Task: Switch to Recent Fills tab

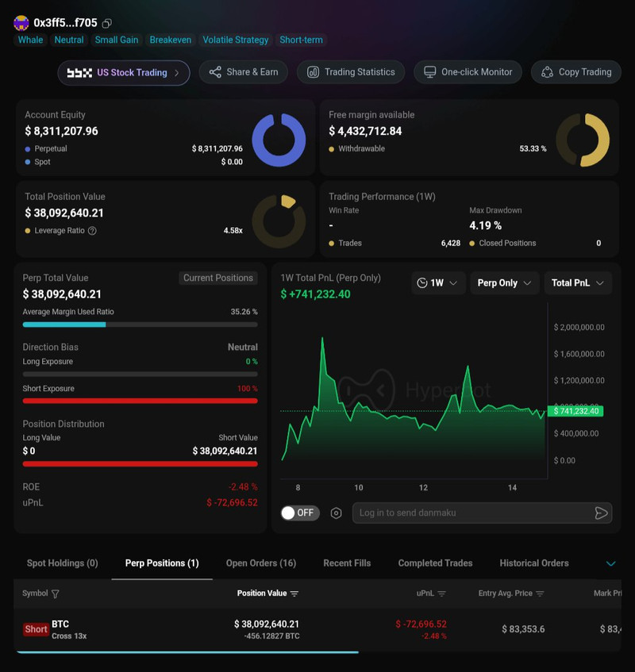Action: click(x=347, y=563)
